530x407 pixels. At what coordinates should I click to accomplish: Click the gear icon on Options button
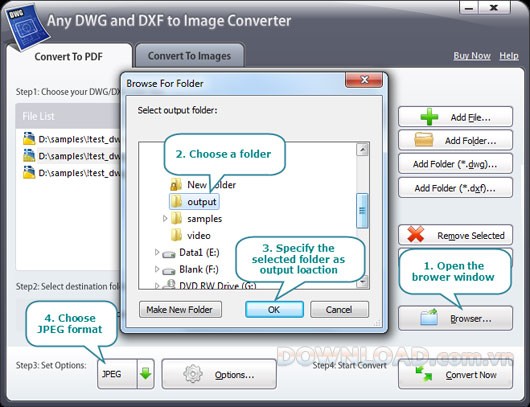click(193, 374)
